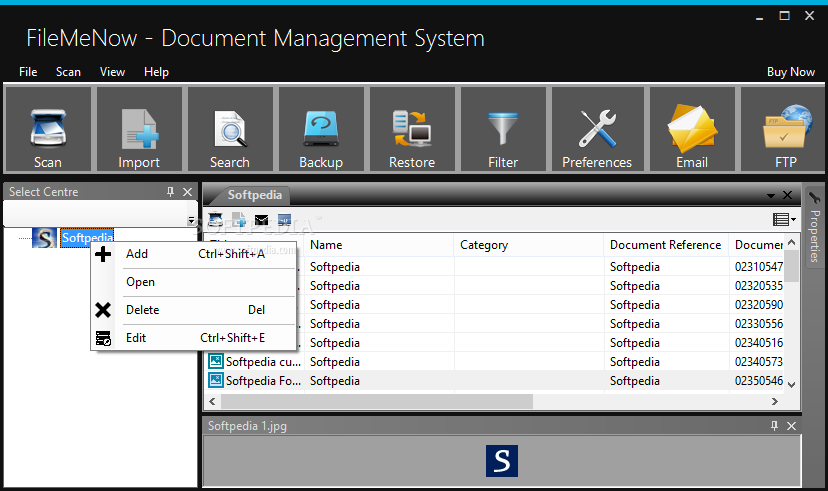Open the FTP tool

[x=784, y=129]
